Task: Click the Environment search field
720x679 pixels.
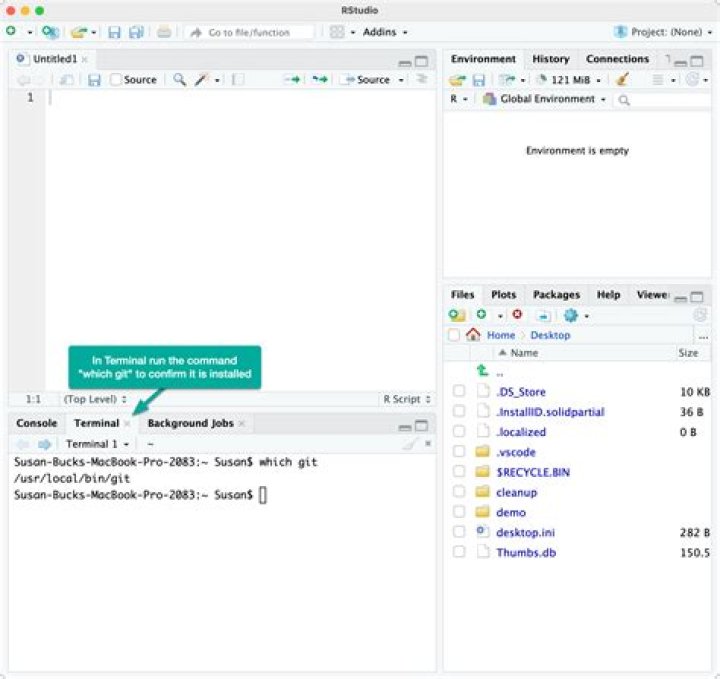Action: [x=664, y=100]
